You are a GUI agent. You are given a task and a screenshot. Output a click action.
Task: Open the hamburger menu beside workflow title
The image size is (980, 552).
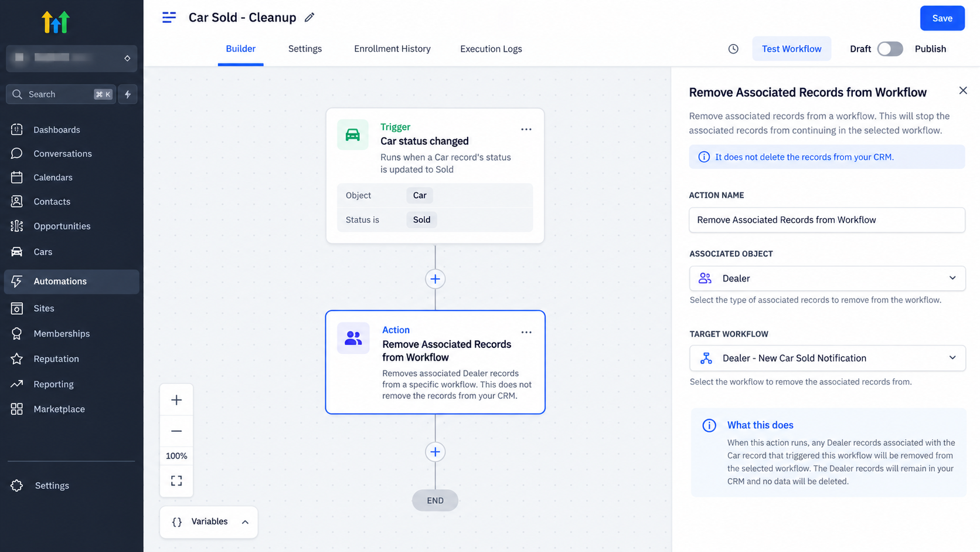click(x=169, y=18)
